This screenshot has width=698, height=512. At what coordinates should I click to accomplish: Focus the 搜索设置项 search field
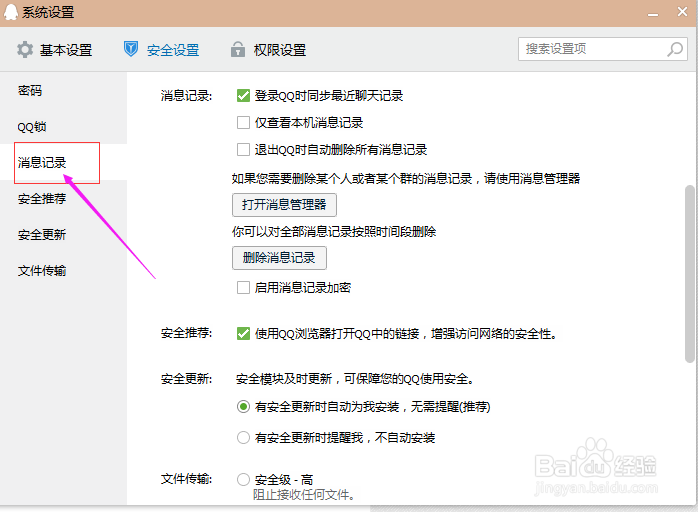603,49
